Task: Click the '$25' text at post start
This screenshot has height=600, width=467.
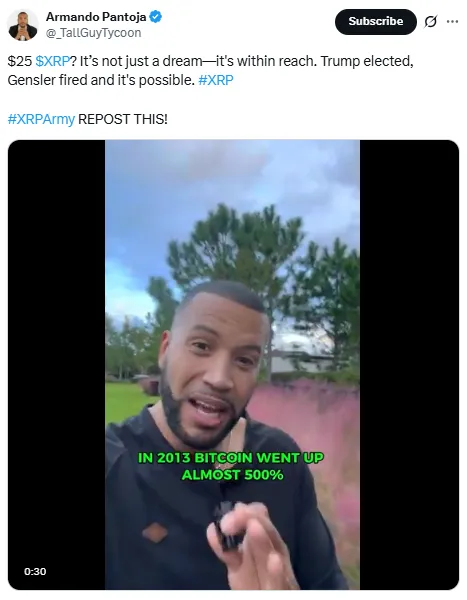Action: [x=20, y=61]
